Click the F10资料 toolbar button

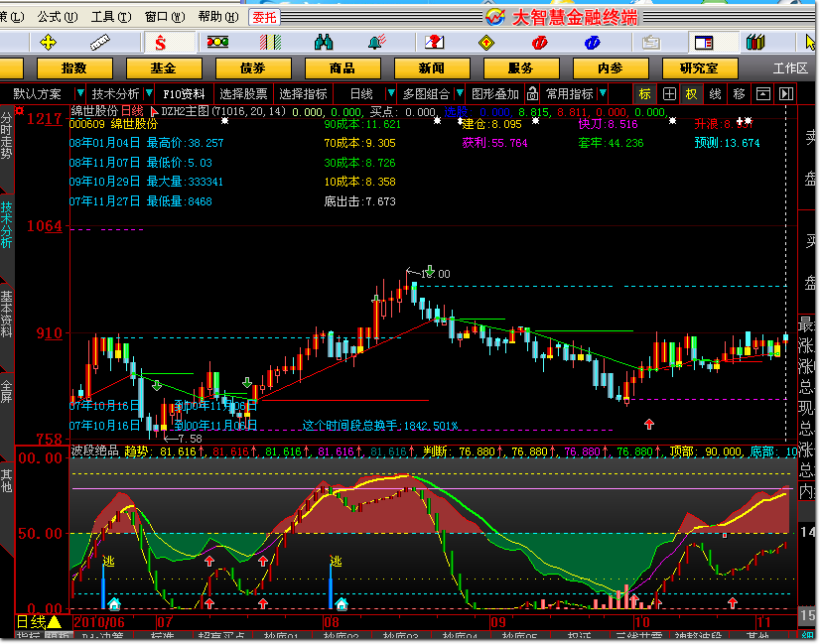tap(184, 94)
